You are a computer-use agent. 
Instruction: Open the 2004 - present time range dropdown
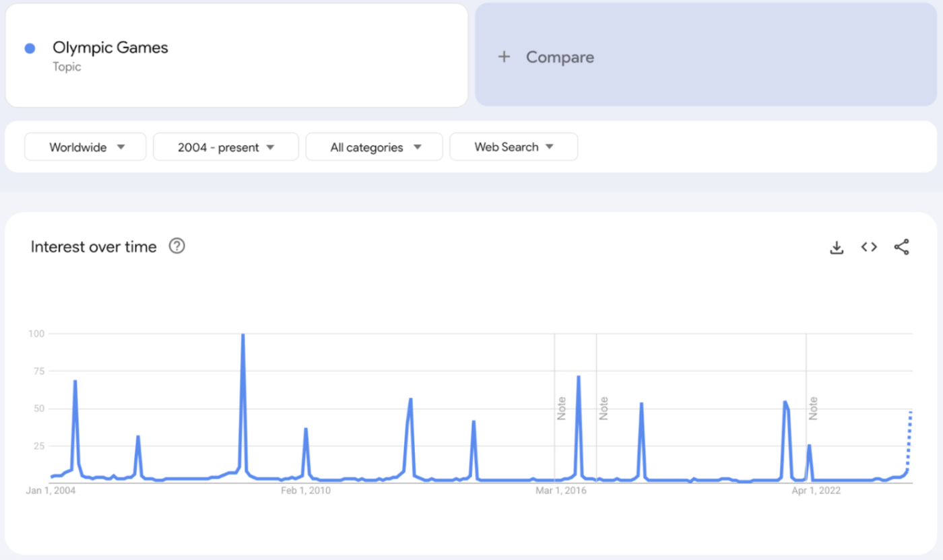point(226,147)
